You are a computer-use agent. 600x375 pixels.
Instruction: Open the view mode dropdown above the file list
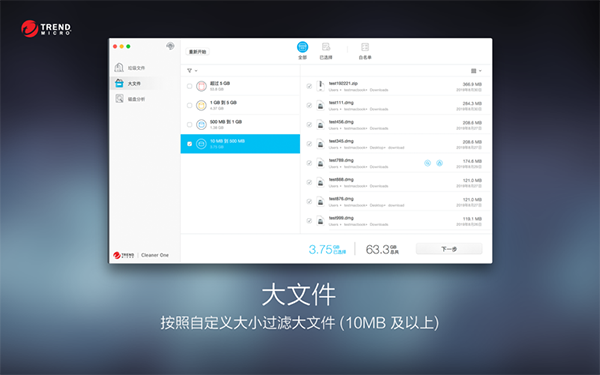pyautogui.click(x=476, y=71)
